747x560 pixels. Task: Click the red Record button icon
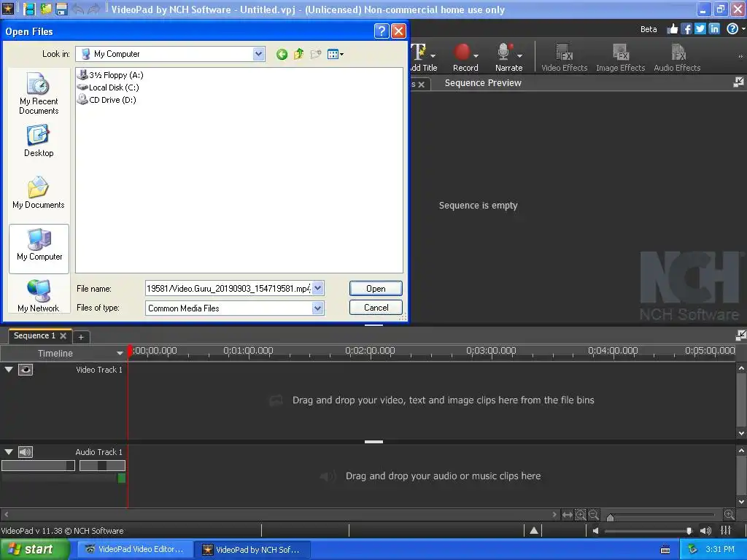click(461, 52)
